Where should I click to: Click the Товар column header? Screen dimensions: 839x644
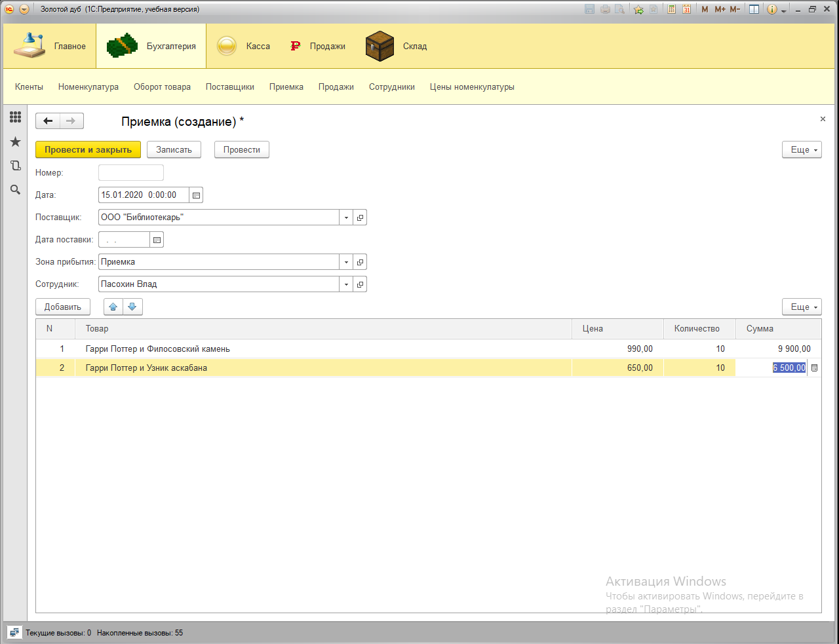tap(323, 329)
